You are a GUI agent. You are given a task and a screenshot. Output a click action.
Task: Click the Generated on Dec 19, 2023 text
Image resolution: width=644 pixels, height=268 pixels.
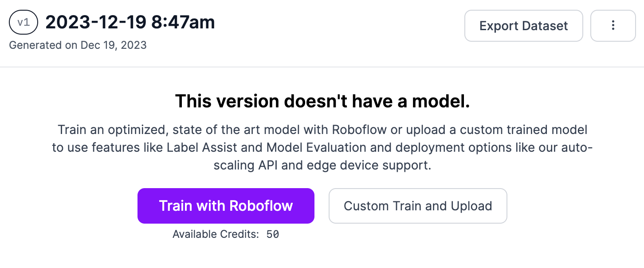[78, 45]
